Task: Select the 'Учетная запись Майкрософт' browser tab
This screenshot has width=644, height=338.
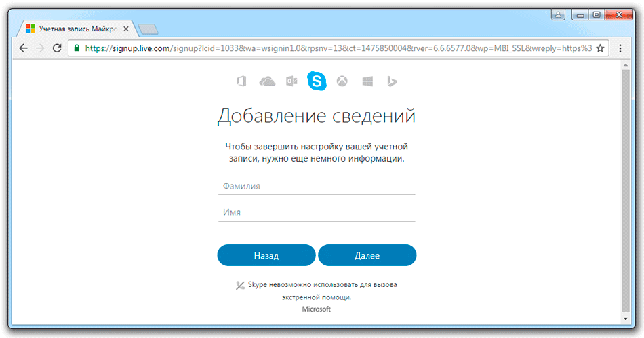Action: tap(77, 29)
